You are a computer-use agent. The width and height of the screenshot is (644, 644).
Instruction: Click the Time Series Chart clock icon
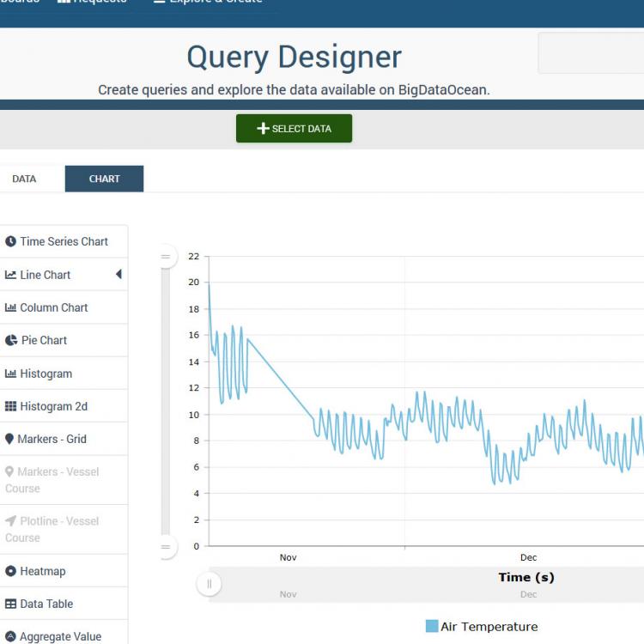click(10, 241)
